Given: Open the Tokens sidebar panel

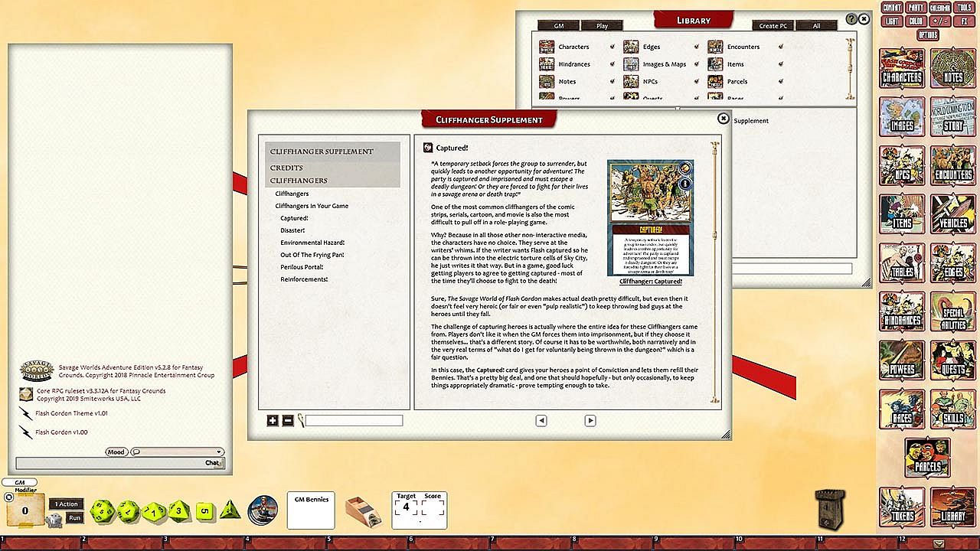Looking at the screenshot, I should [902, 507].
